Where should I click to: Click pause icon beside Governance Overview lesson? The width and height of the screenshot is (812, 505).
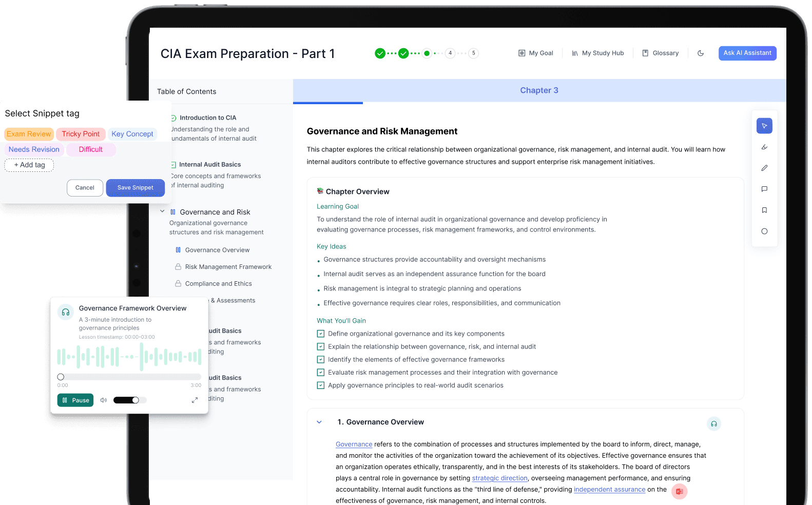178,250
